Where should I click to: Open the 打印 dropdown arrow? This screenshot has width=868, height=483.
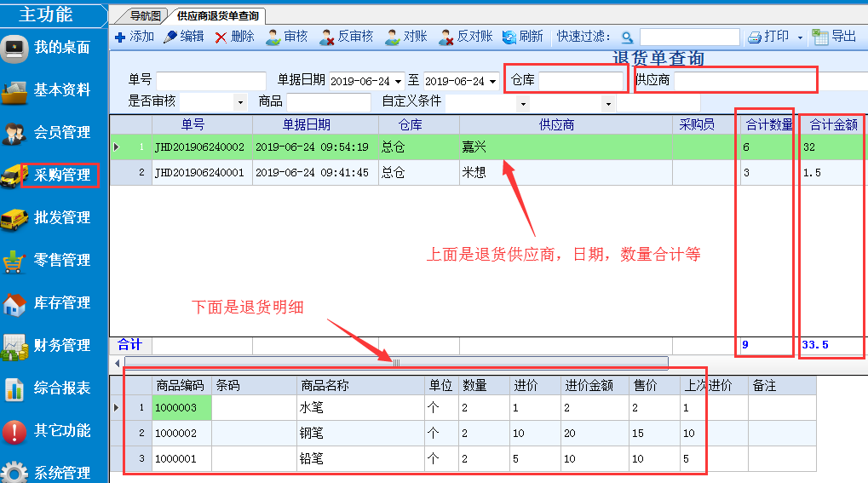(x=800, y=37)
